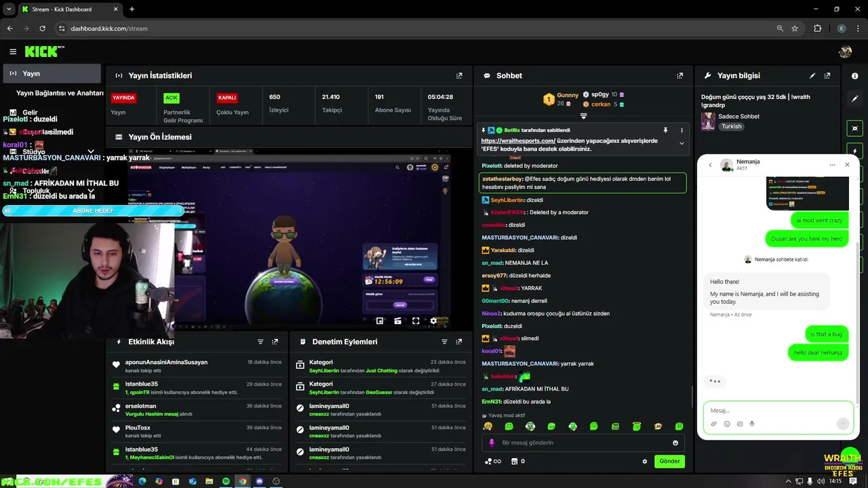Open the support chat three-dot menu
This screenshot has width=868, height=488.
click(x=832, y=165)
